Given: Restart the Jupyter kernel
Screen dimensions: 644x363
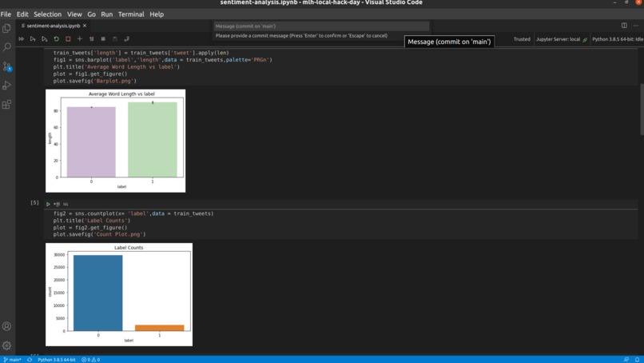Looking at the screenshot, I should tap(56, 39).
